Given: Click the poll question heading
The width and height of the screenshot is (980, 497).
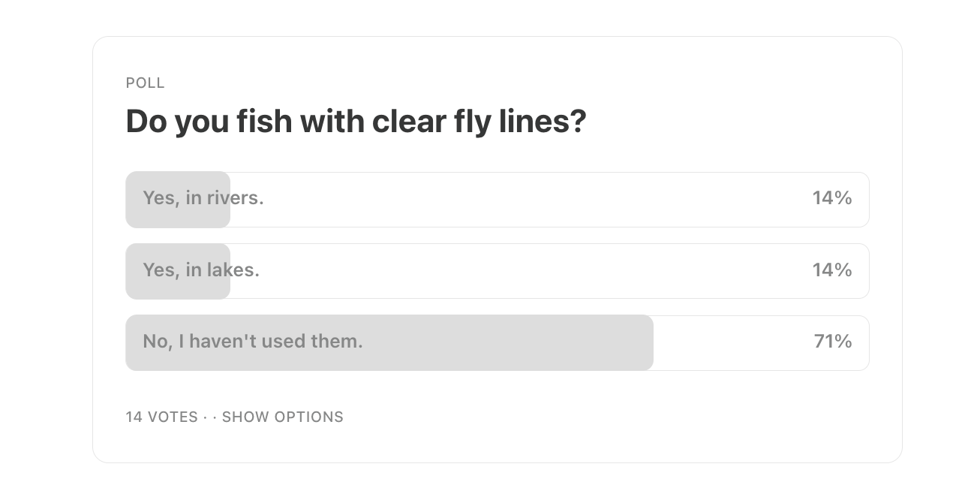Looking at the screenshot, I should [355, 122].
